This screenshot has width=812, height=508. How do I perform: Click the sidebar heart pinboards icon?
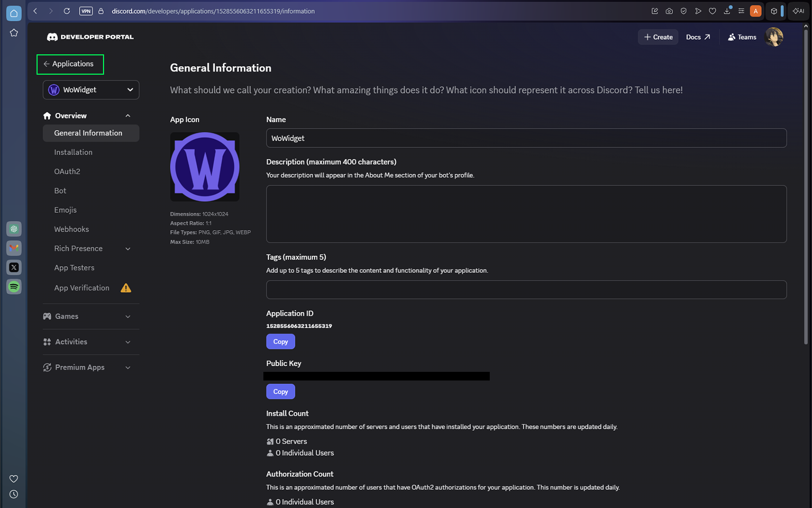point(14,479)
